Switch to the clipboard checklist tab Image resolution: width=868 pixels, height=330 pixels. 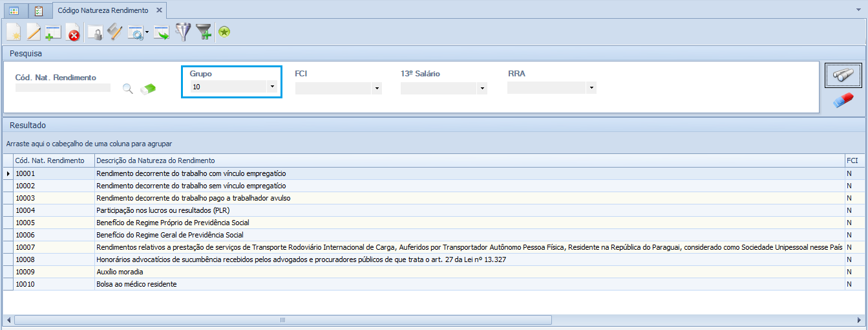coord(39,10)
